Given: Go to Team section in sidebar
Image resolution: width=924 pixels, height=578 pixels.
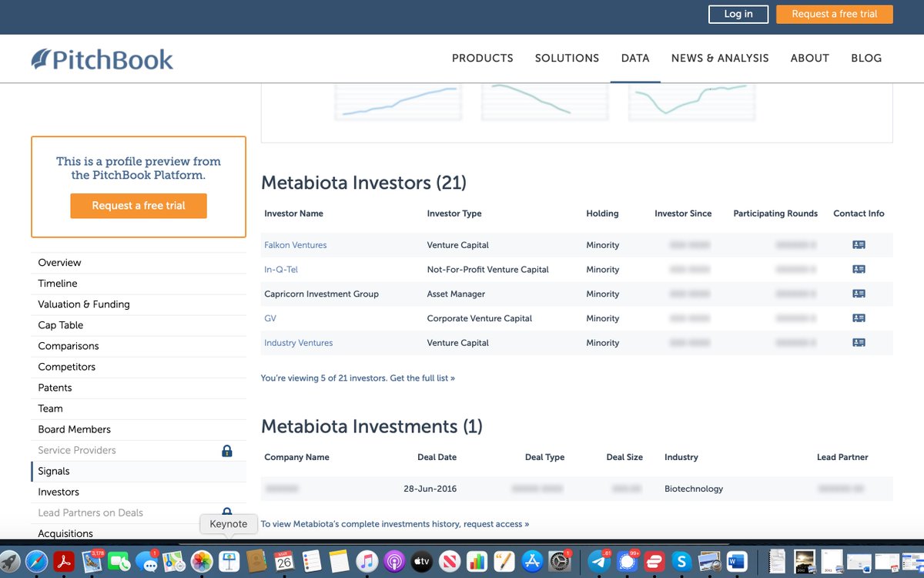Looking at the screenshot, I should 51,408.
